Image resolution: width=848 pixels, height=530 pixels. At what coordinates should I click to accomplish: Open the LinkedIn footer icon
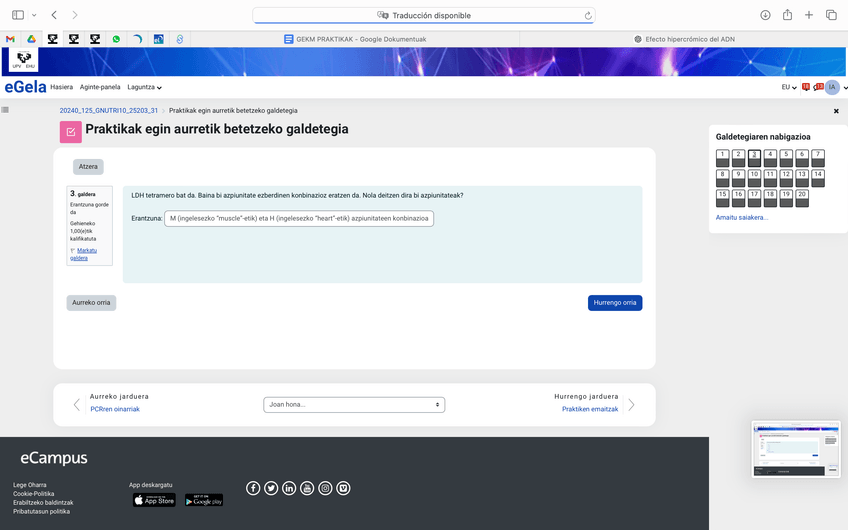click(289, 488)
